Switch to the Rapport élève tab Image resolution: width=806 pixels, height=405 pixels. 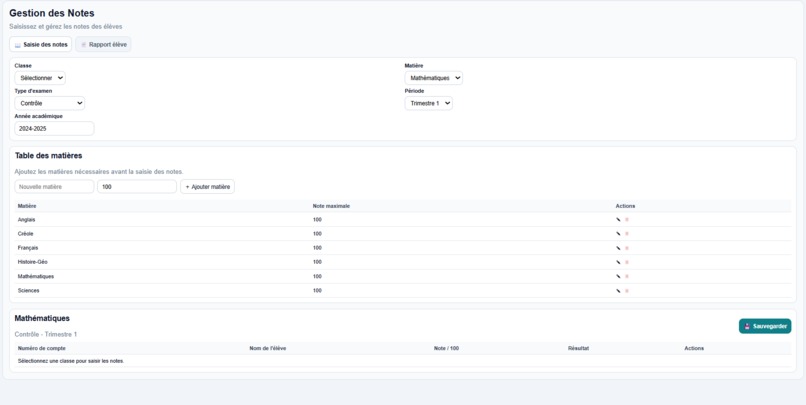point(103,45)
